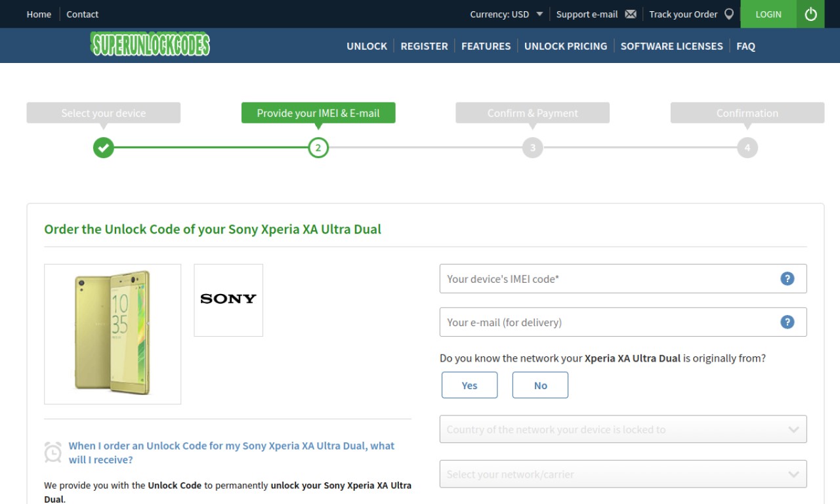
Task: Click the SuperUnlockCodes logo
Action: pyautogui.click(x=151, y=45)
